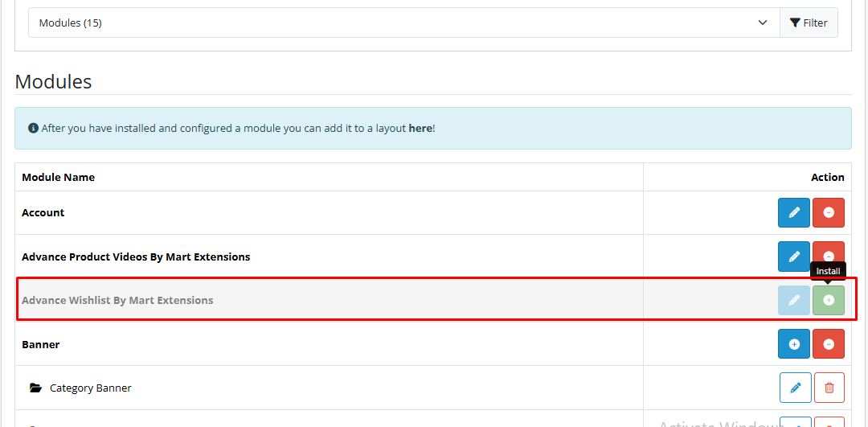Select the Category Banner label
Viewport: 868px width, 427px height.
[x=90, y=388]
